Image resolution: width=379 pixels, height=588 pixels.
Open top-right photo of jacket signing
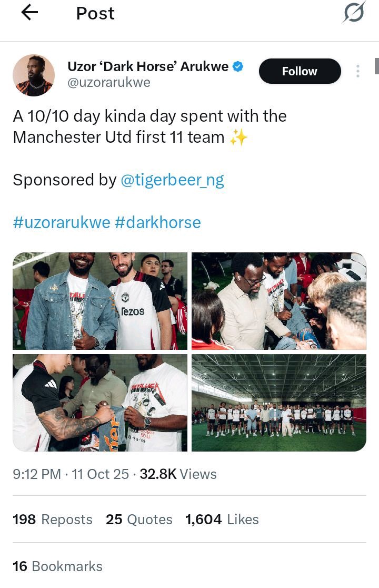278,301
